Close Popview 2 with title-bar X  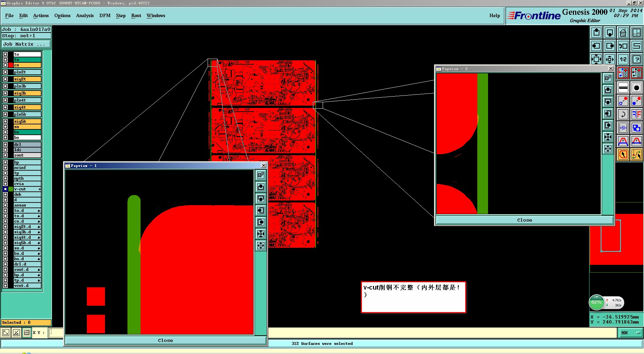coord(611,69)
